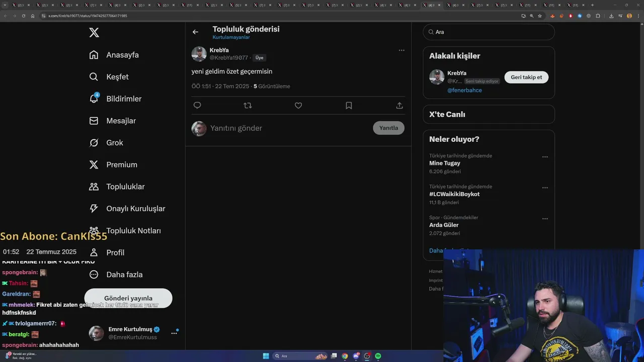Open KrebYa's avatar on the post
The image size is (644, 362).
click(199, 54)
